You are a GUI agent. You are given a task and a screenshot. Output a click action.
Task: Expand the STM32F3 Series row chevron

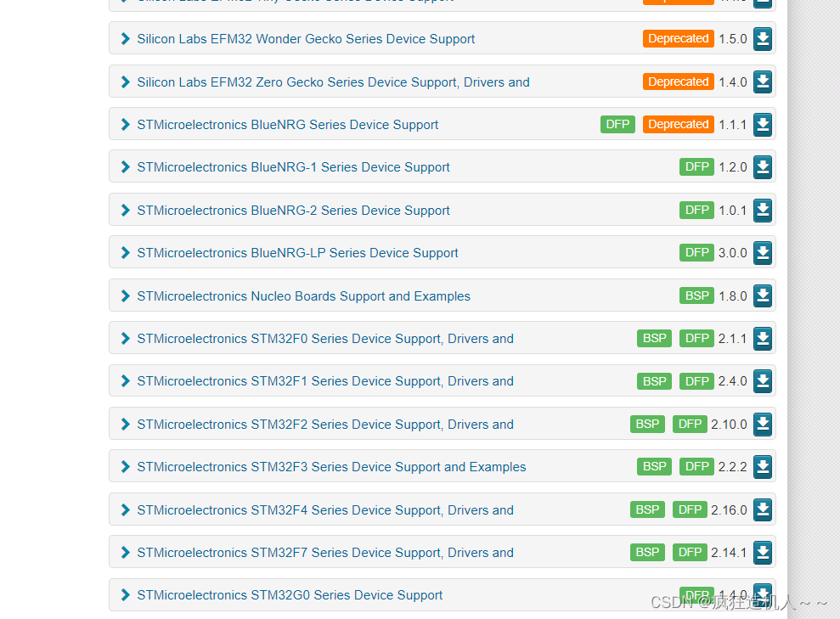(126, 466)
